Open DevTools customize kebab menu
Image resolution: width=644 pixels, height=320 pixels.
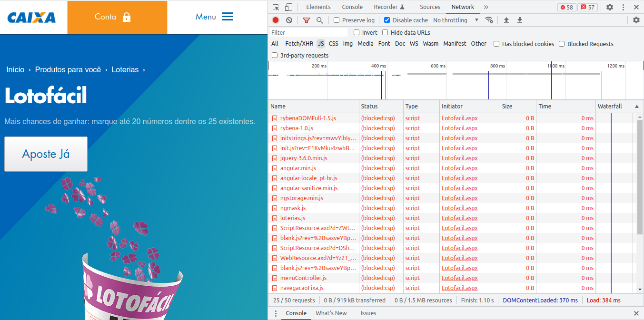click(623, 7)
